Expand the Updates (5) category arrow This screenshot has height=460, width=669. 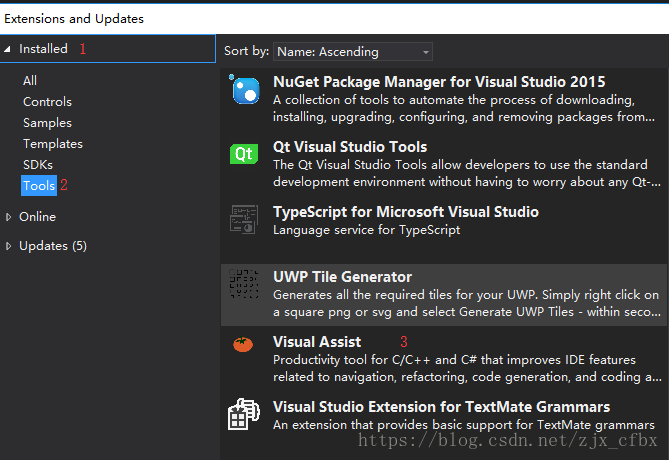pyautogui.click(x=8, y=246)
